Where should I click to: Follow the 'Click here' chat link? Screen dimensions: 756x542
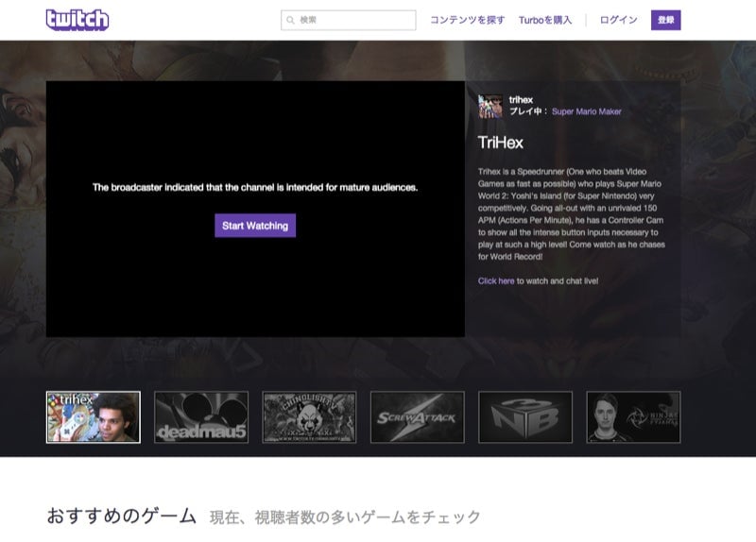[496, 280]
